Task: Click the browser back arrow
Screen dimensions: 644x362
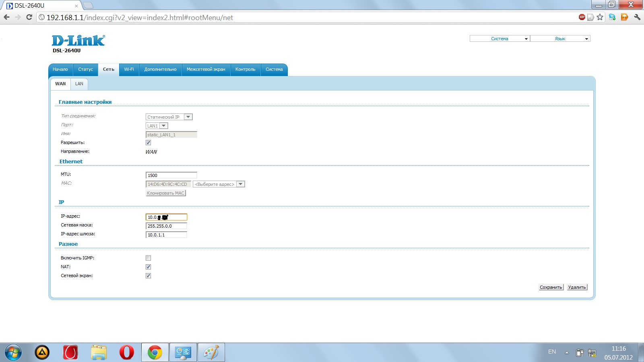Action: (x=6, y=17)
